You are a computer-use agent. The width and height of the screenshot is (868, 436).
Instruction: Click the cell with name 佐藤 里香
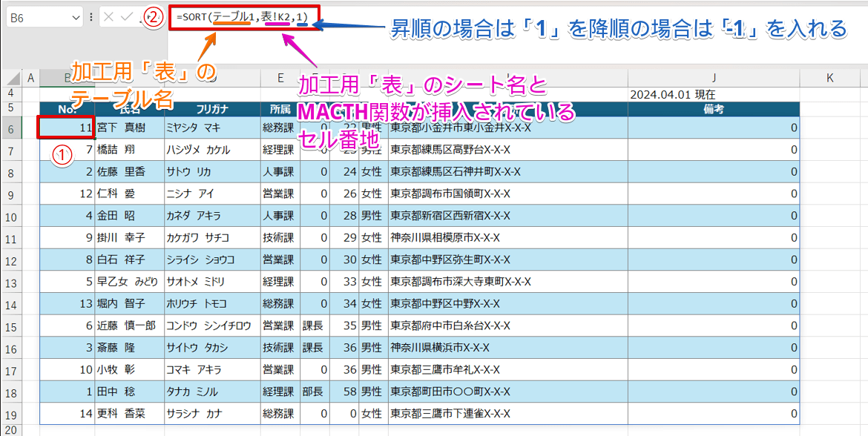tap(129, 172)
